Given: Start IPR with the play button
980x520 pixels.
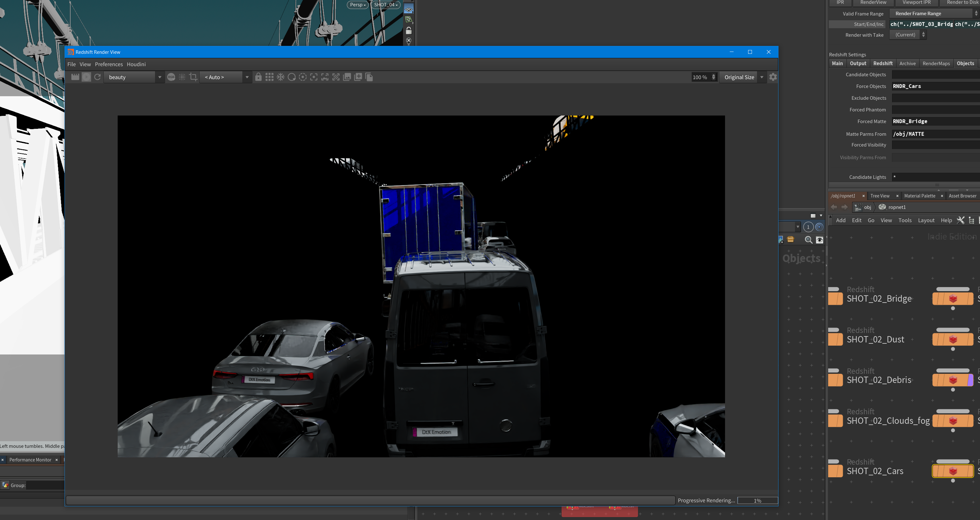Looking at the screenshot, I should click(86, 77).
